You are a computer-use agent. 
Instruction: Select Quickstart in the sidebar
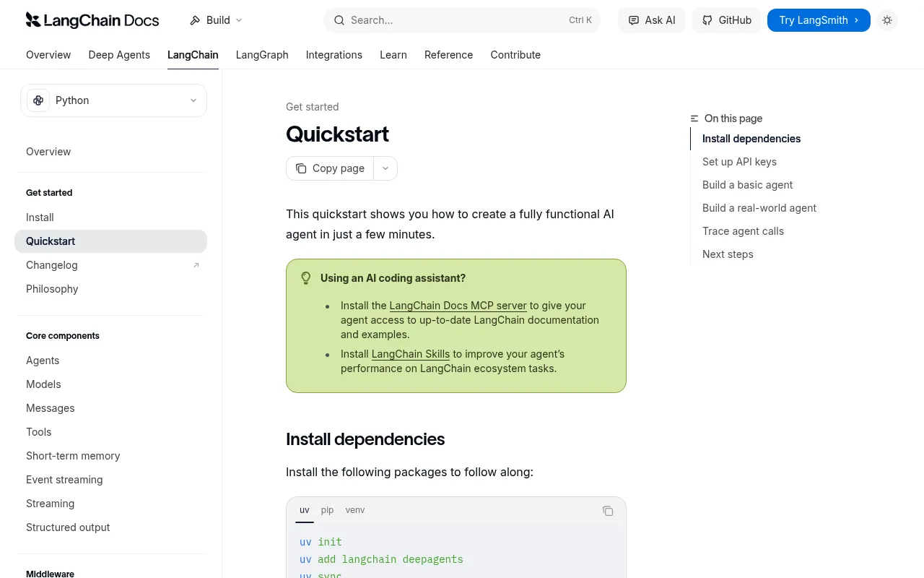pos(110,241)
